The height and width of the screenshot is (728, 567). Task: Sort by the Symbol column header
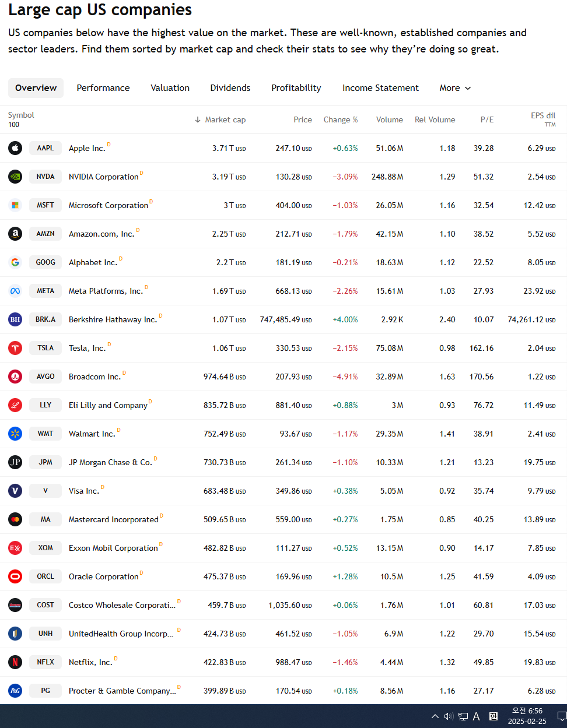pyautogui.click(x=21, y=115)
